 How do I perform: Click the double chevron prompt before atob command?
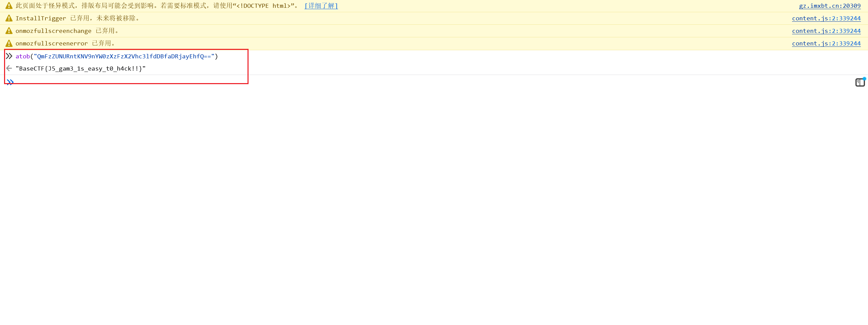click(9, 56)
